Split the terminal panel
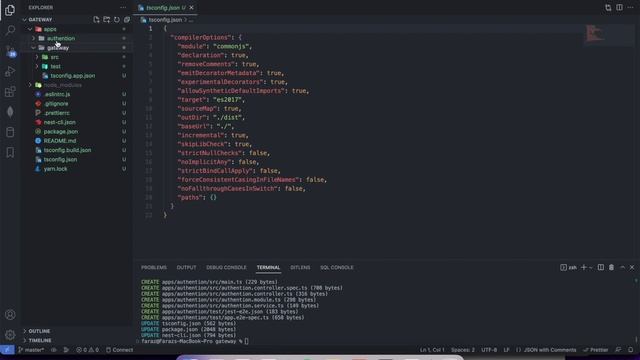Image resolution: width=640 pixels, height=360 pixels. tap(601, 267)
